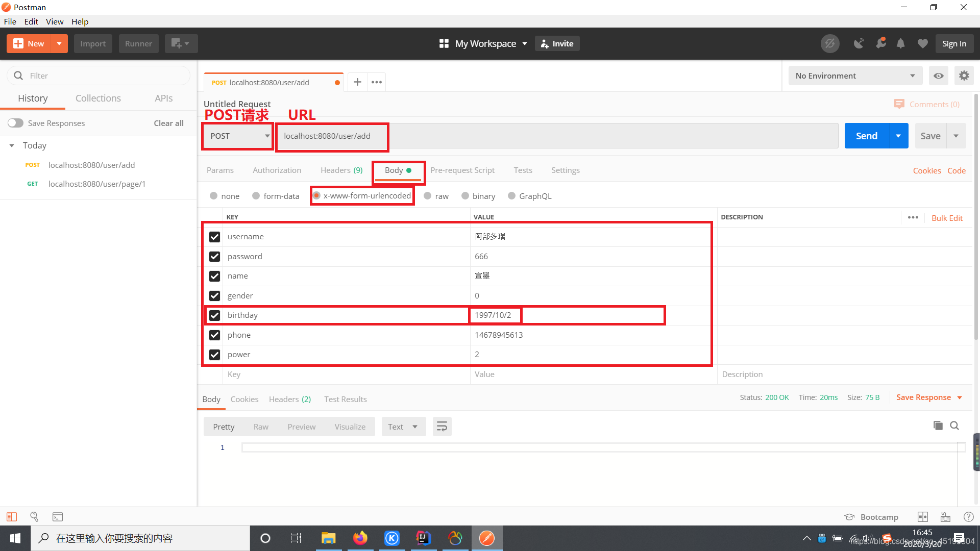Click the empty Key field in new row

click(347, 374)
